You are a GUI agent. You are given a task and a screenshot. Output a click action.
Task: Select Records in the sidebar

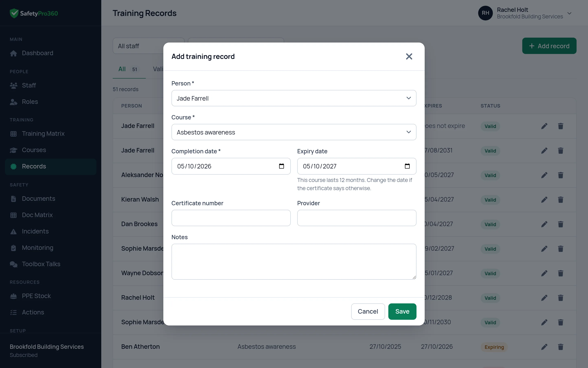coord(51,166)
